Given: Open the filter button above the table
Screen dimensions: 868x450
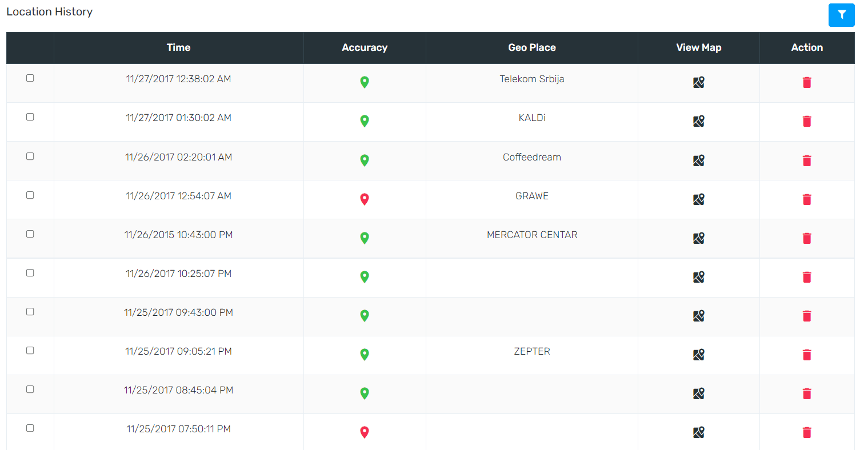Looking at the screenshot, I should pos(841,15).
